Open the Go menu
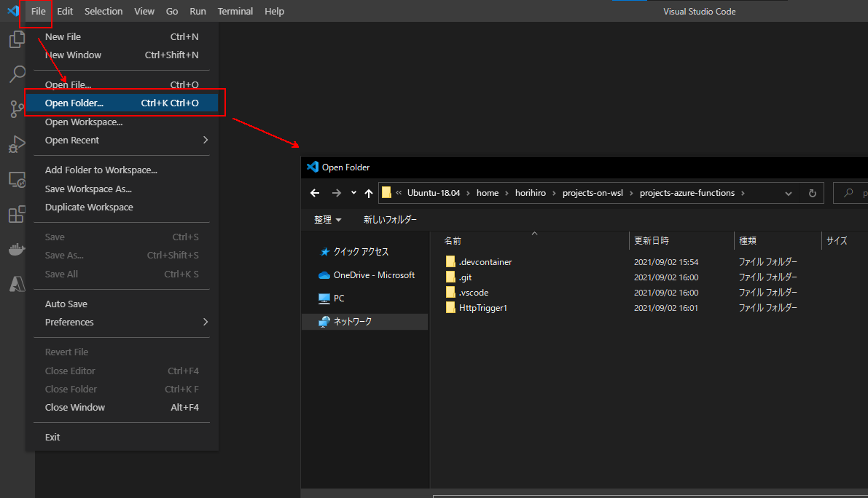 pyautogui.click(x=172, y=11)
